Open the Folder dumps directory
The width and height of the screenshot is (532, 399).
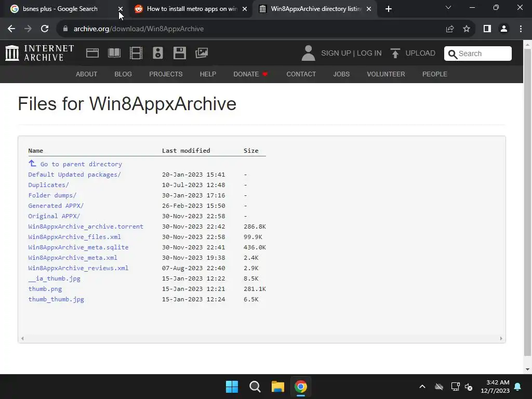(52, 195)
